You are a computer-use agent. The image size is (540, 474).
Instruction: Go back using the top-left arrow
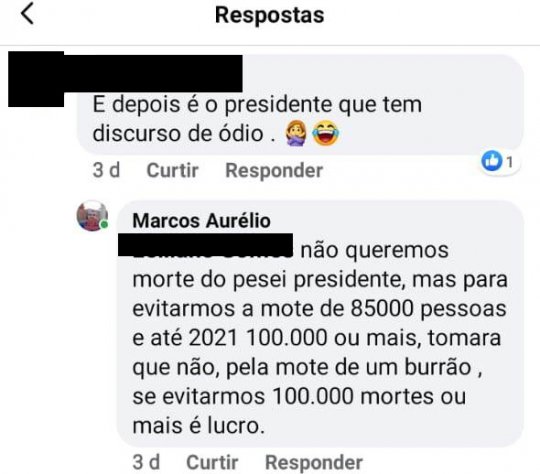tap(28, 14)
